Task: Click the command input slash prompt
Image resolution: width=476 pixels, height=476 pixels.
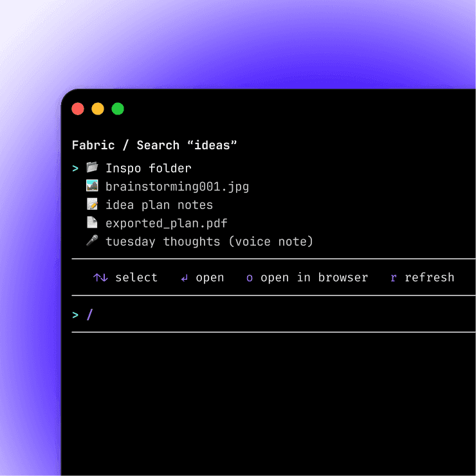Action: [89, 315]
